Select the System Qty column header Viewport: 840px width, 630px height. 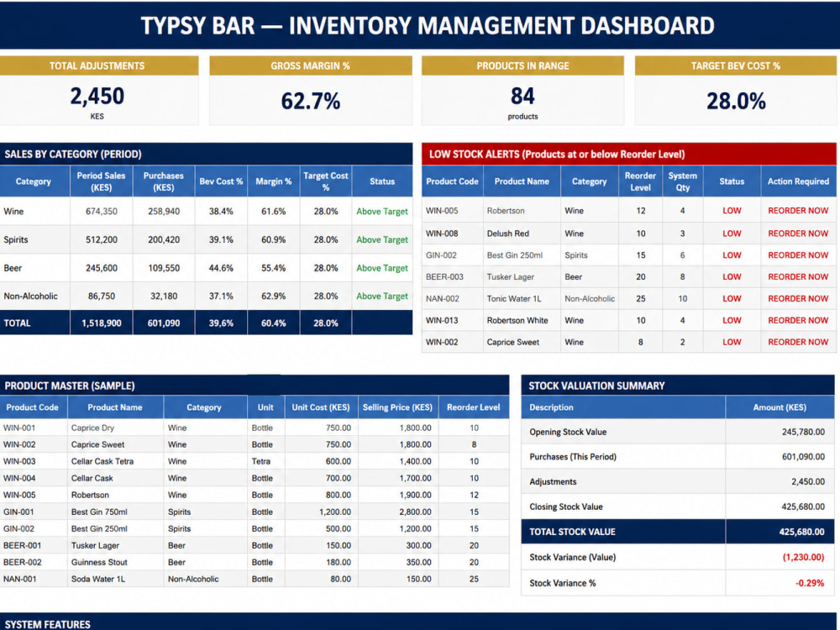[x=682, y=181]
